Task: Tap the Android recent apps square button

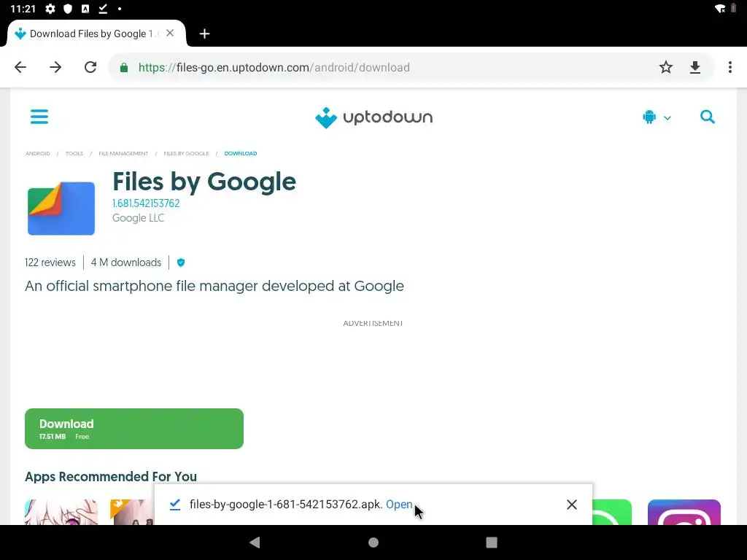Action: pos(492,542)
